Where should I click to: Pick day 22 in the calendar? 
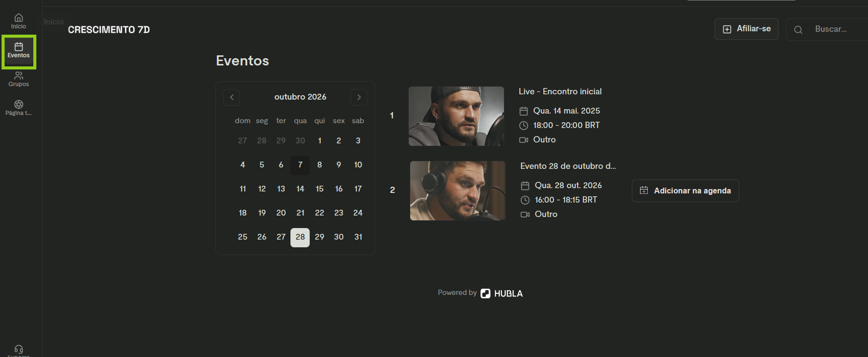[319, 213]
